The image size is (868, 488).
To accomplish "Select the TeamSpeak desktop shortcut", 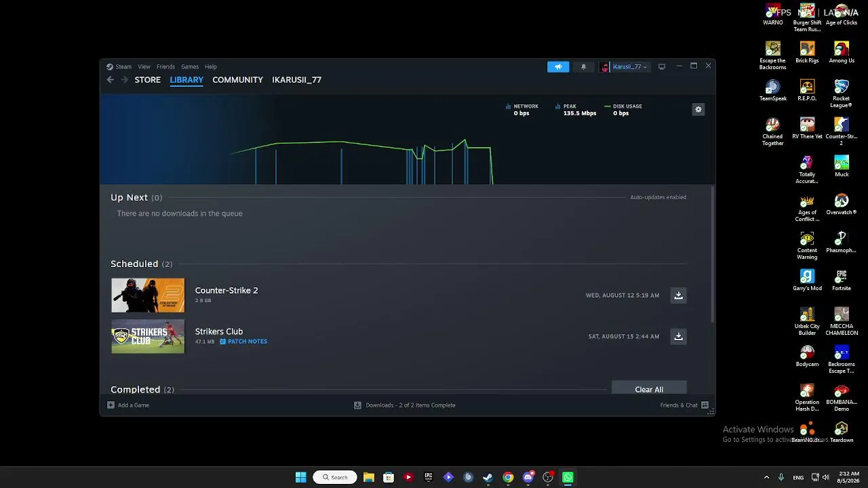I will [x=773, y=90].
